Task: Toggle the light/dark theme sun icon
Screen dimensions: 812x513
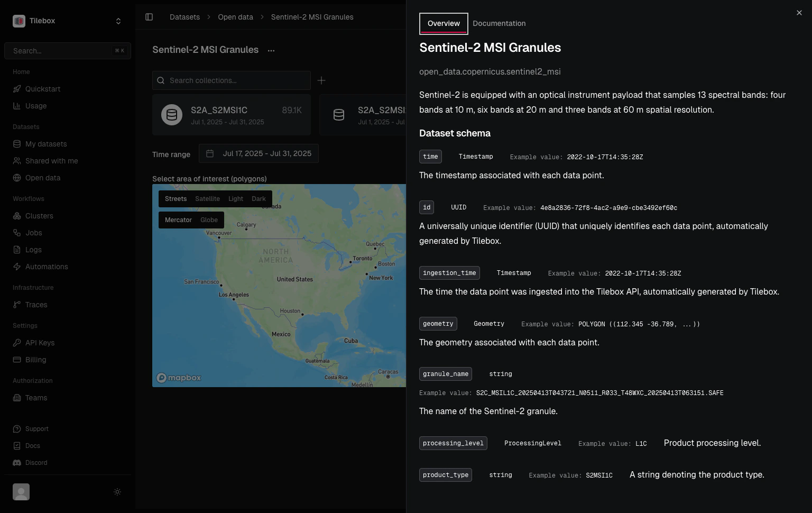Action: click(117, 492)
